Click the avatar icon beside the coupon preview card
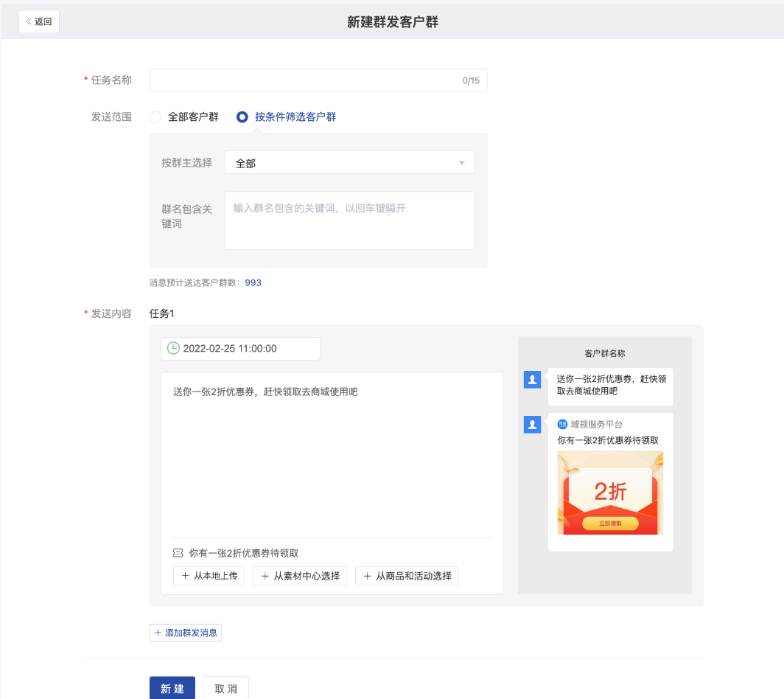The width and height of the screenshot is (784, 699). point(533,425)
